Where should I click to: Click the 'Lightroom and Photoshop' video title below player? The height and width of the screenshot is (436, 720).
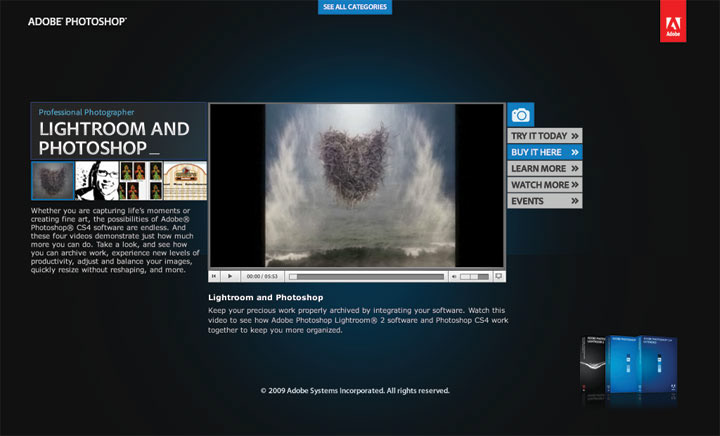click(265, 297)
